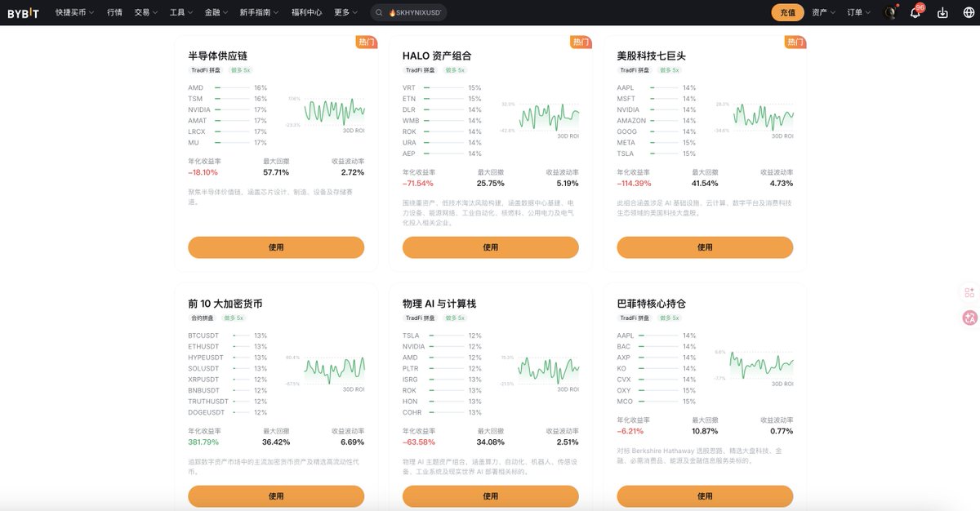Click the HALO 资产组合 card title
This screenshot has width=980, height=511.
[437, 56]
